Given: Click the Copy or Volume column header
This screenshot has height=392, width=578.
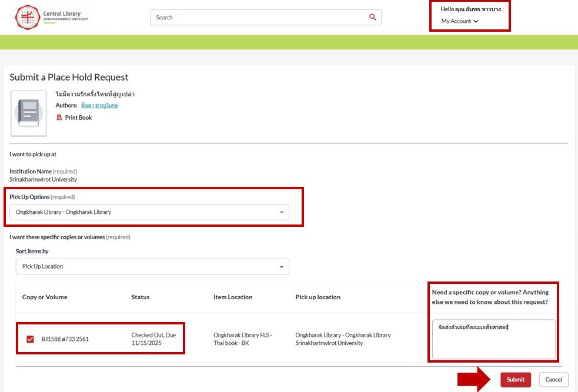Looking at the screenshot, I should tap(45, 297).
